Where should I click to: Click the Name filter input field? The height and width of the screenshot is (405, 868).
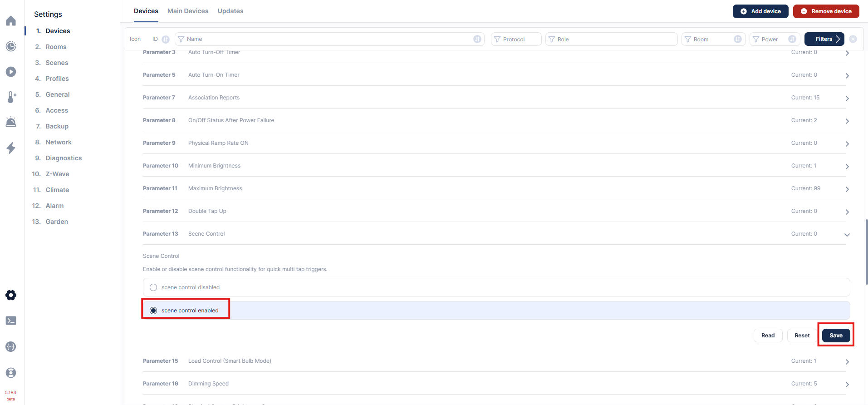329,39
